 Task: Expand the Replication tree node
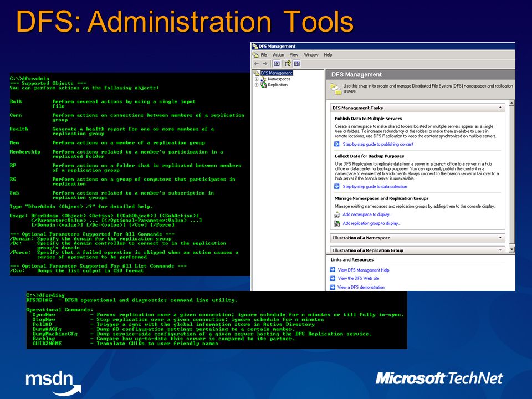pyautogui.click(x=257, y=85)
